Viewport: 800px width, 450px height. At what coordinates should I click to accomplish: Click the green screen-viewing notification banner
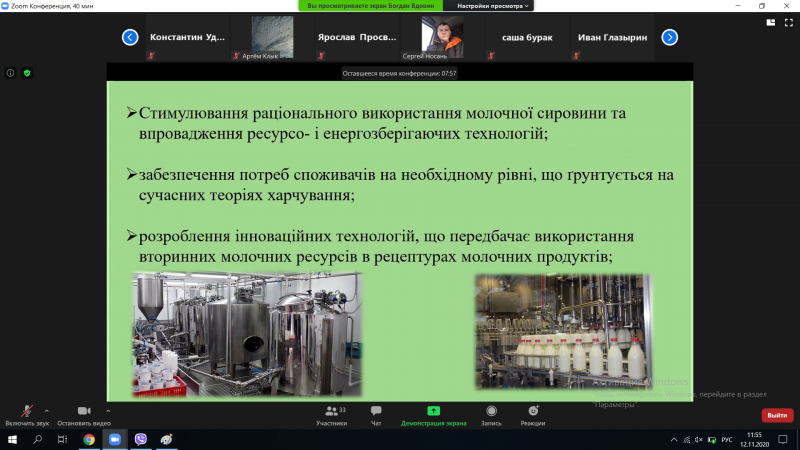[x=371, y=6]
